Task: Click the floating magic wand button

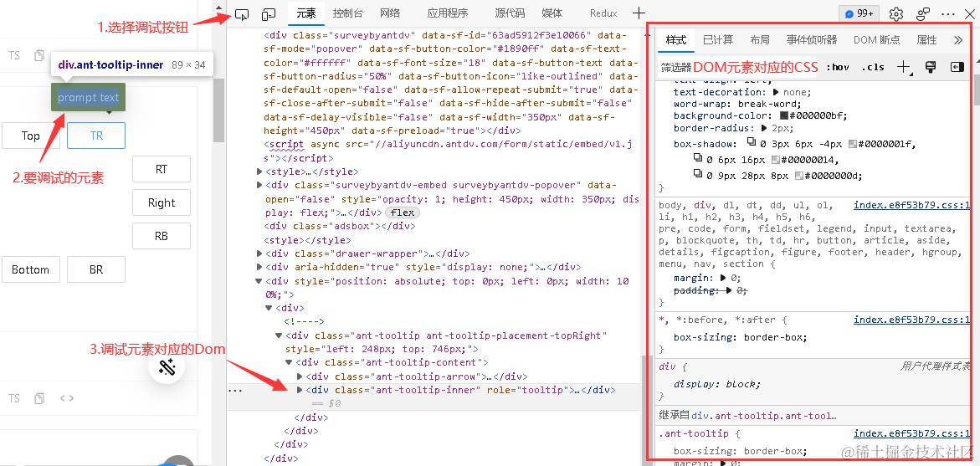Action: click(x=167, y=367)
